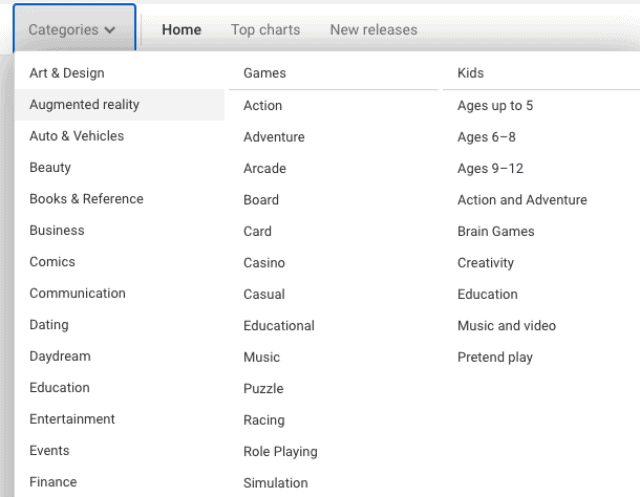Open the Entertainment category
The width and height of the screenshot is (640, 497).
72,419
